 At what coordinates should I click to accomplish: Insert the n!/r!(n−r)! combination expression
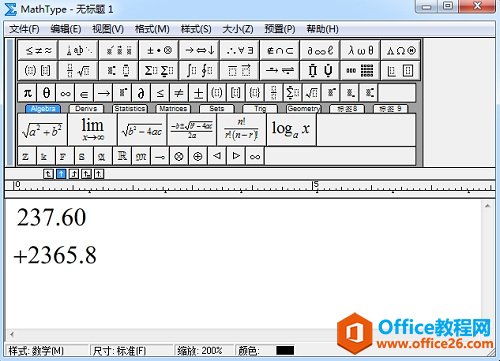[241, 130]
